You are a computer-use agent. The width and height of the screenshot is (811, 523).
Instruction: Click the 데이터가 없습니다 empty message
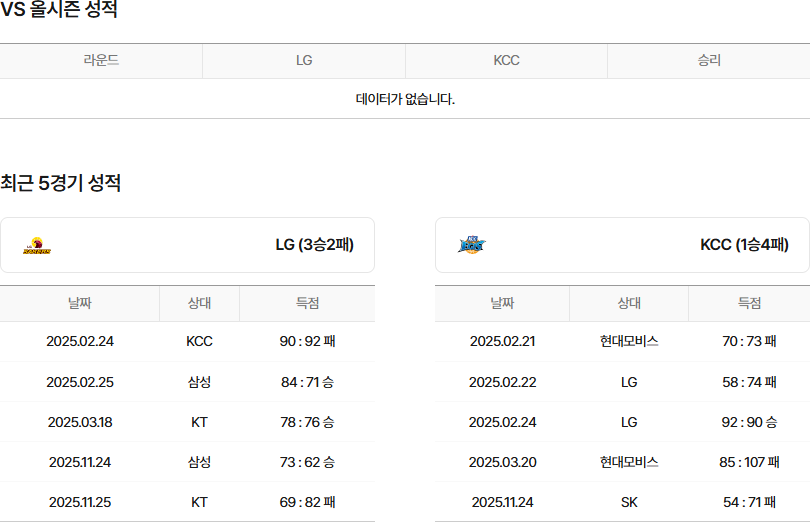click(x=405, y=99)
